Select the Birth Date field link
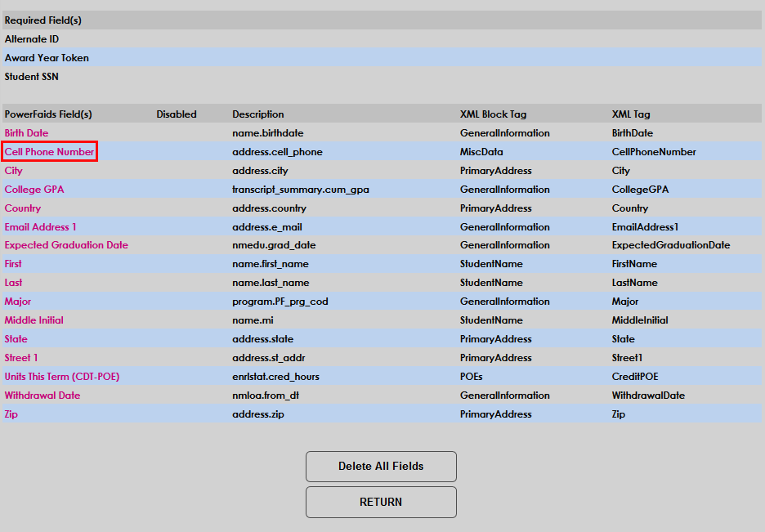 pyautogui.click(x=24, y=132)
